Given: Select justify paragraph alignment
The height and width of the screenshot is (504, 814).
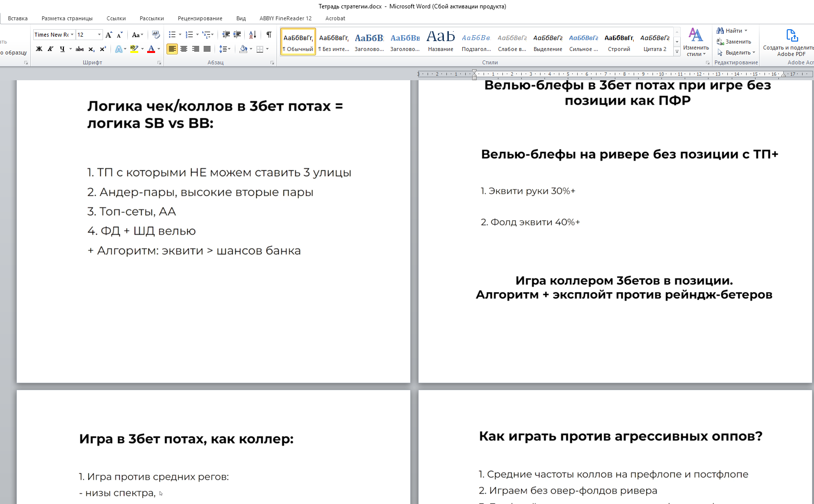Looking at the screenshot, I should [207, 49].
